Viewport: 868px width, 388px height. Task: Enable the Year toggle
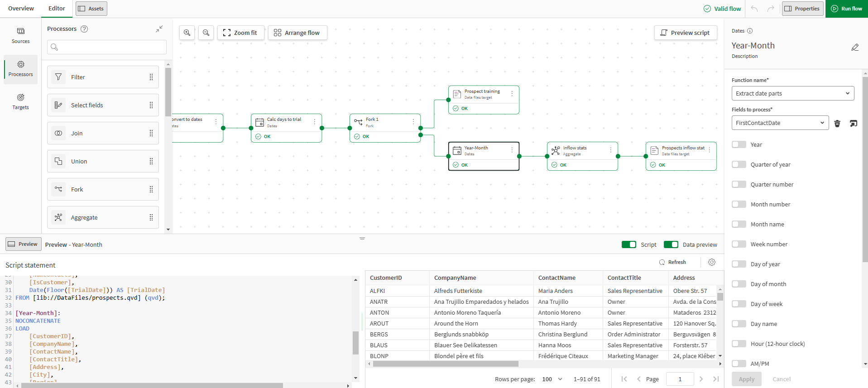739,144
